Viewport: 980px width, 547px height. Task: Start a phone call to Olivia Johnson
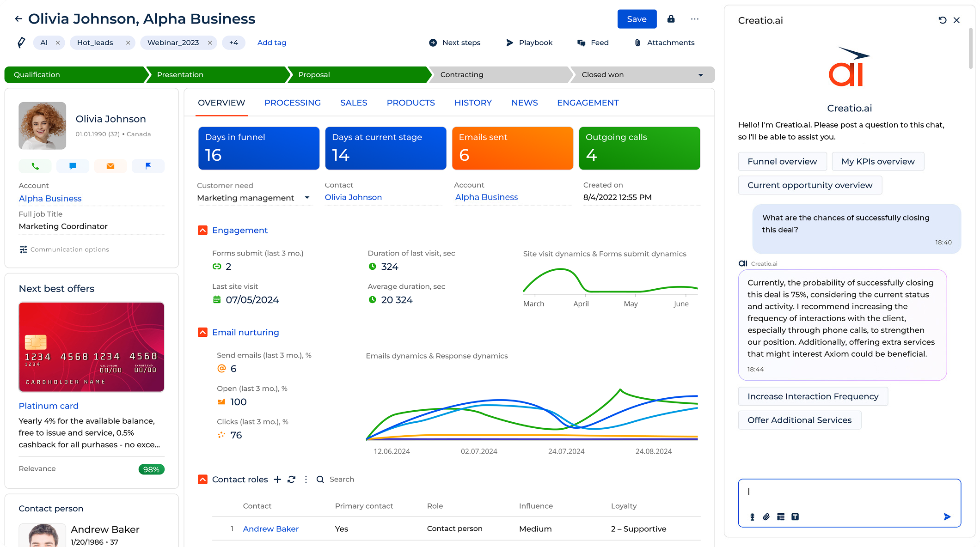pos(35,166)
